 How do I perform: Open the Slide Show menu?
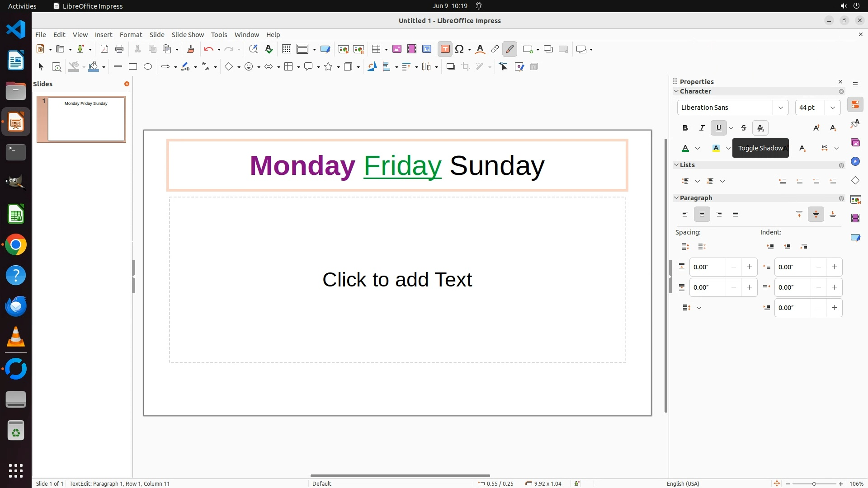188,35
